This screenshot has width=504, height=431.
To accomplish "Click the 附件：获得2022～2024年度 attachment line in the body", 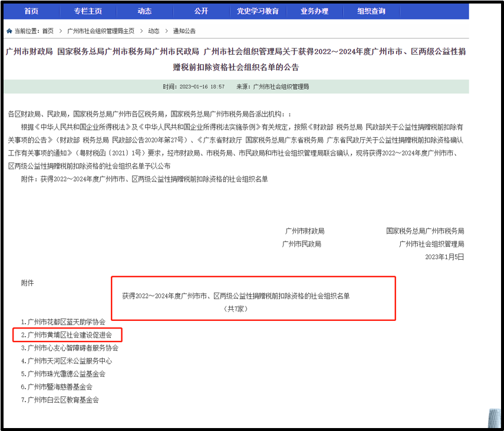I will pos(144,179).
